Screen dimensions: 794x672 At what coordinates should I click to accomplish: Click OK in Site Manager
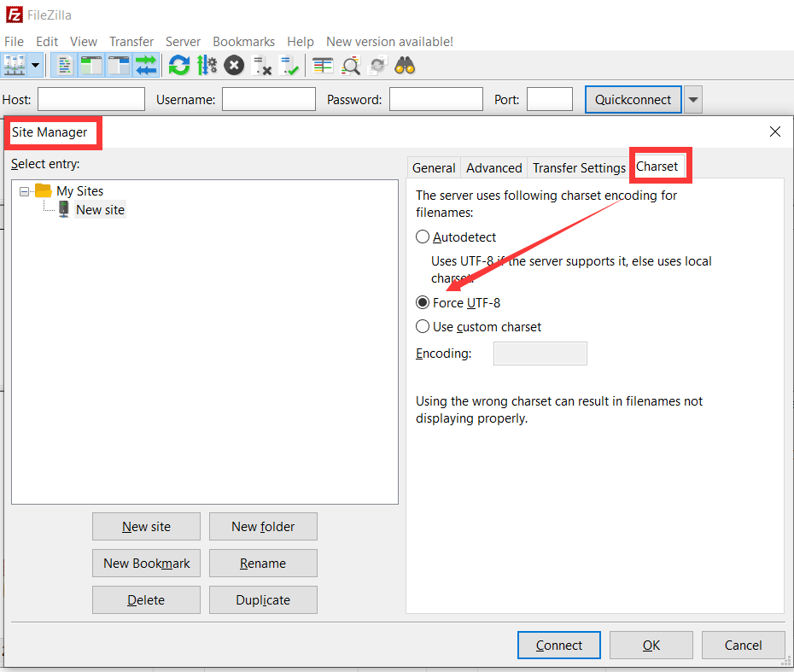pyautogui.click(x=651, y=646)
